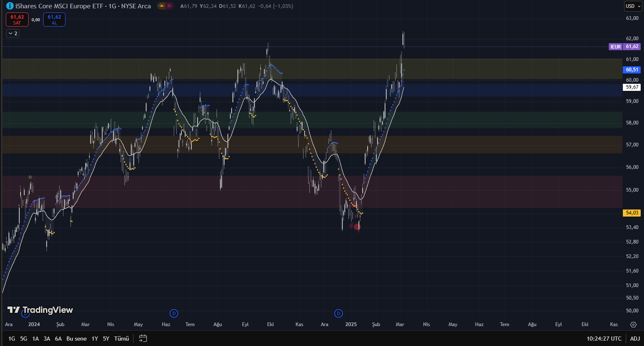Click the TradingView logo
The height and width of the screenshot is (346, 644).
pyautogui.click(x=40, y=310)
